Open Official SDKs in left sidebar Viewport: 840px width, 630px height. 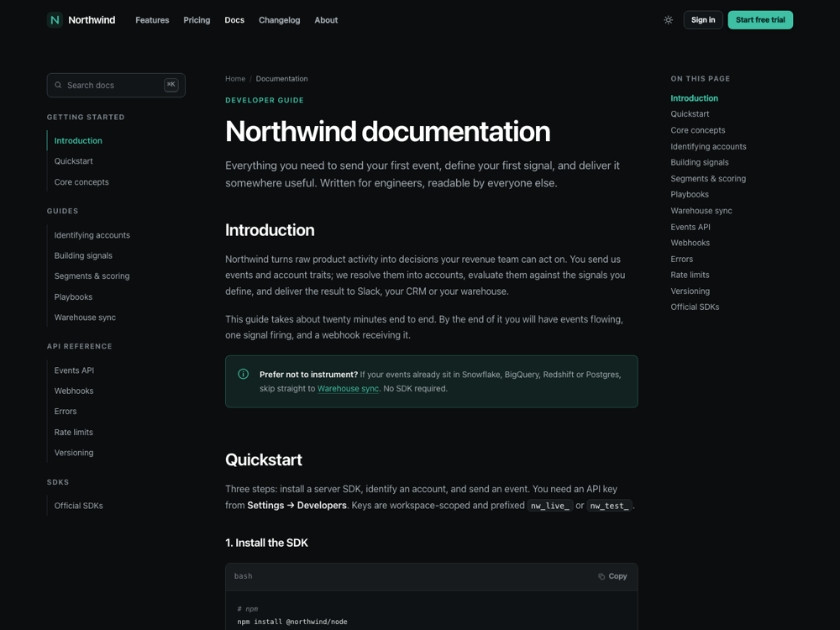click(78, 506)
